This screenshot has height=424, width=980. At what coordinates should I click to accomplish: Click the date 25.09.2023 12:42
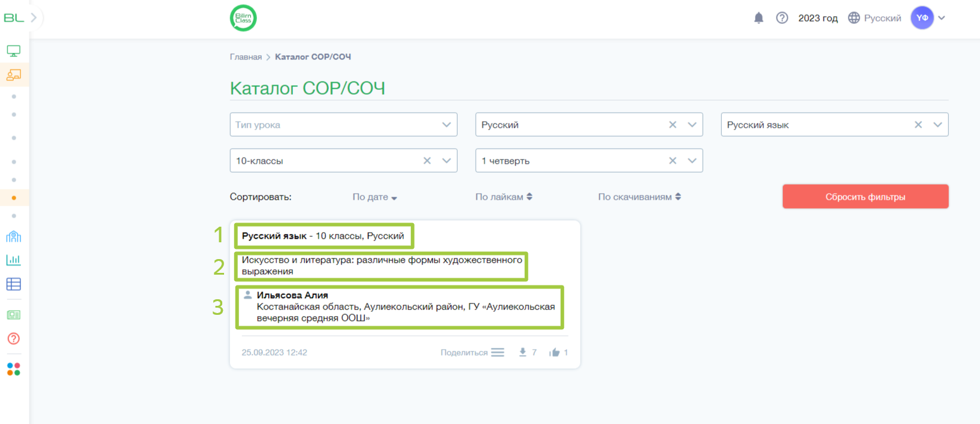point(274,353)
